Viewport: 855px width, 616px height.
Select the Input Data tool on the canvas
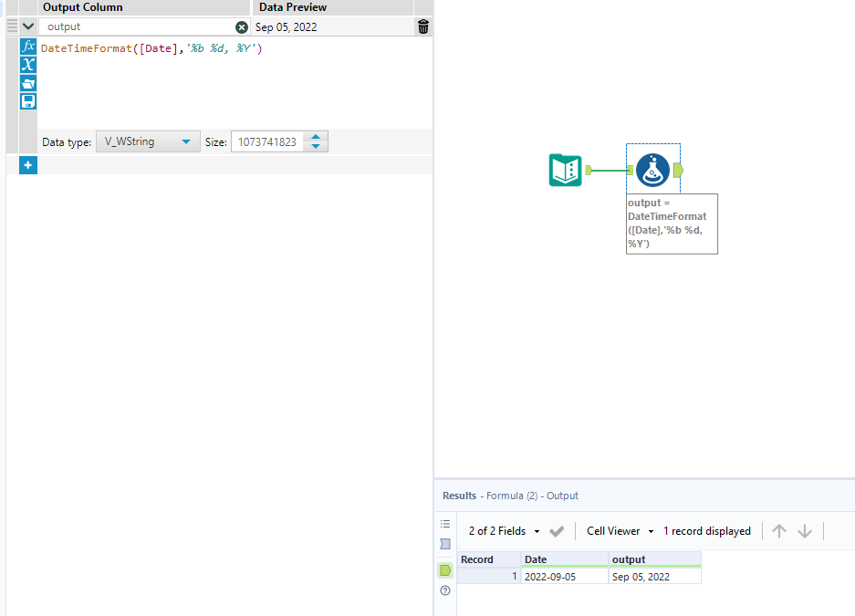(565, 170)
